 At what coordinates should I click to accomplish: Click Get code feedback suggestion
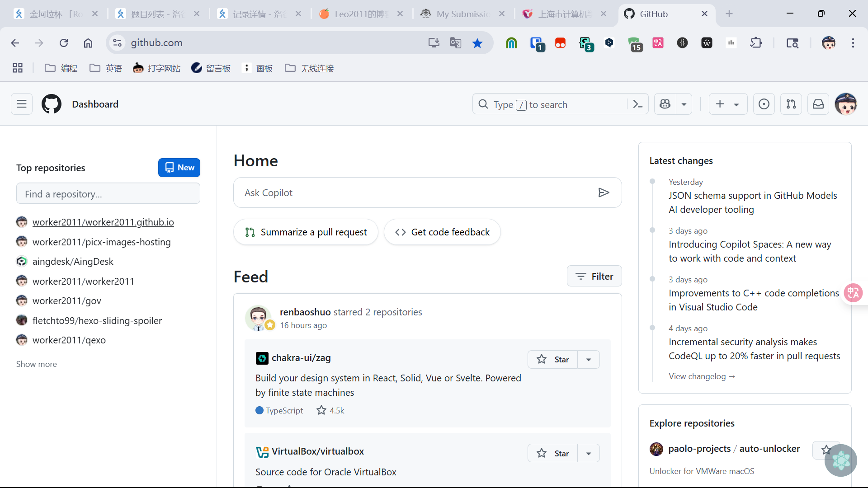click(x=442, y=232)
